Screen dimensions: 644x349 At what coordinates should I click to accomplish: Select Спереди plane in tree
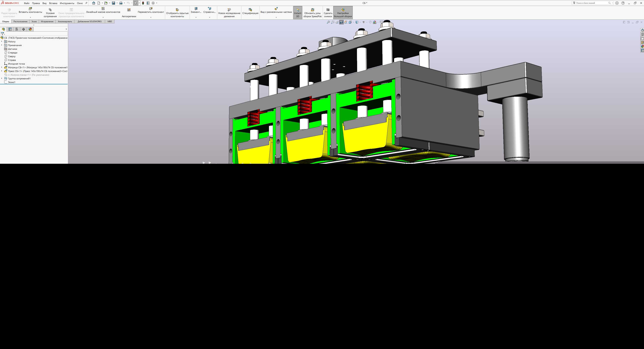[x=12, y=53]
